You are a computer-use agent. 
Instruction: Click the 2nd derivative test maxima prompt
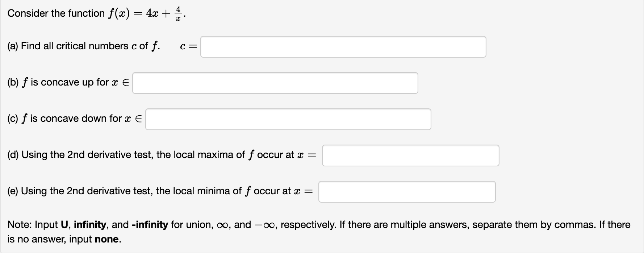click(x=159, y=155)
